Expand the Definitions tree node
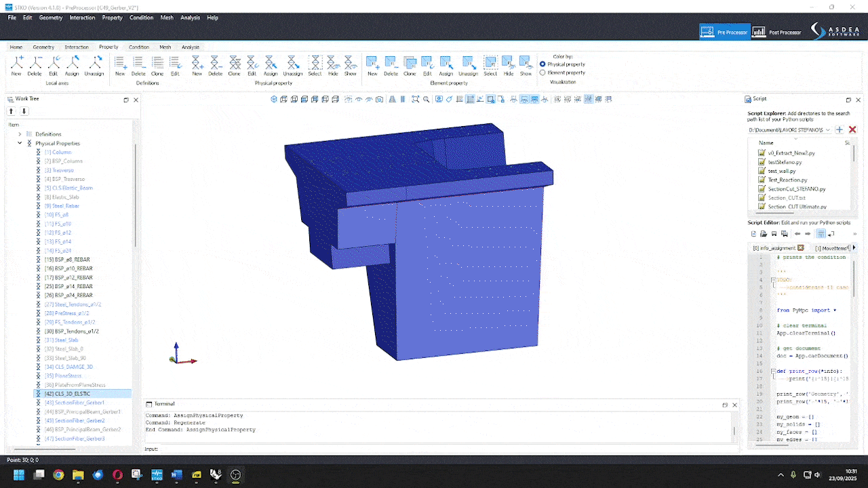The width and height of the screenshot is (868, 488). [x=20, y=134]
